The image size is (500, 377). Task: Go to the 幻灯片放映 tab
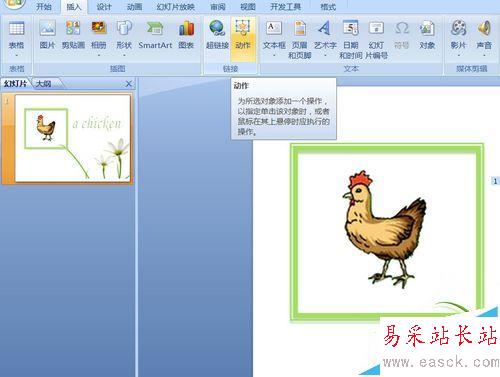176,7
